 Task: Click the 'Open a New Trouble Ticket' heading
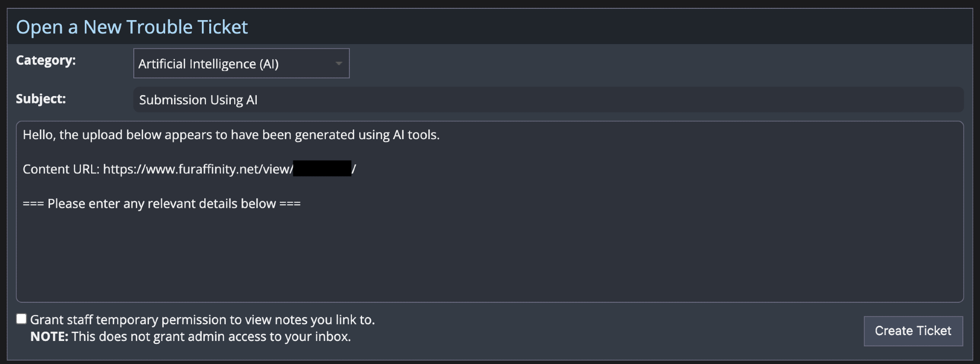click(132, 27)
